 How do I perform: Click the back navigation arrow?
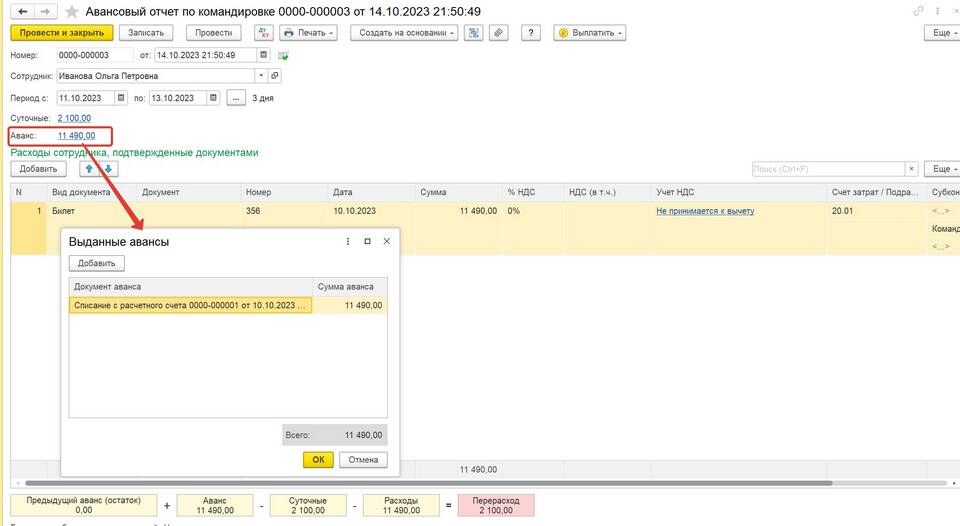22,11
